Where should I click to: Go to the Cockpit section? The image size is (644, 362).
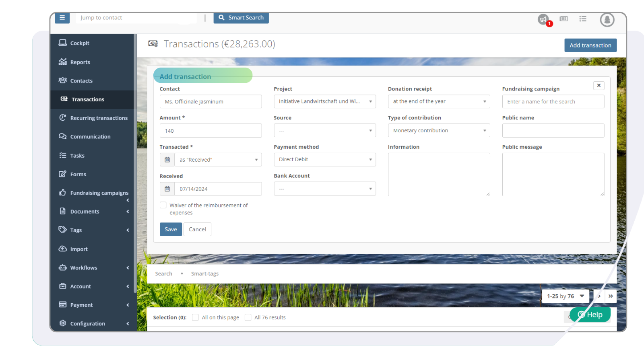coord(80,43)
